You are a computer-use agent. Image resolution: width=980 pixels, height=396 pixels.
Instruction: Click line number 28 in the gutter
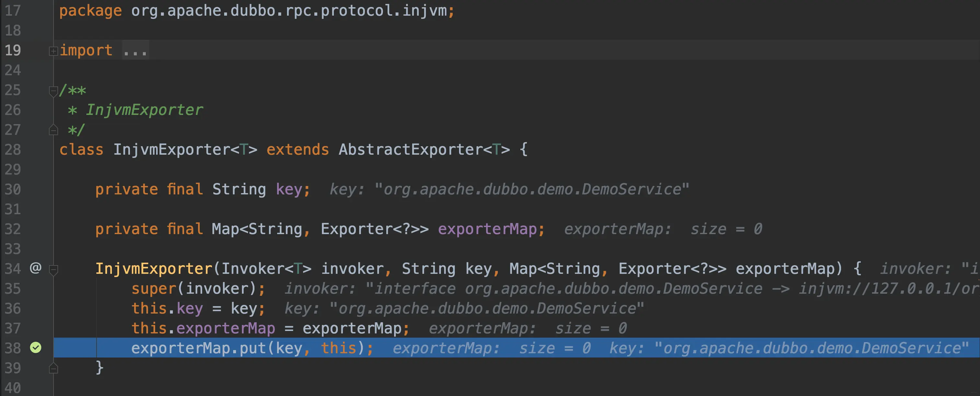click(x=13, y=150)
